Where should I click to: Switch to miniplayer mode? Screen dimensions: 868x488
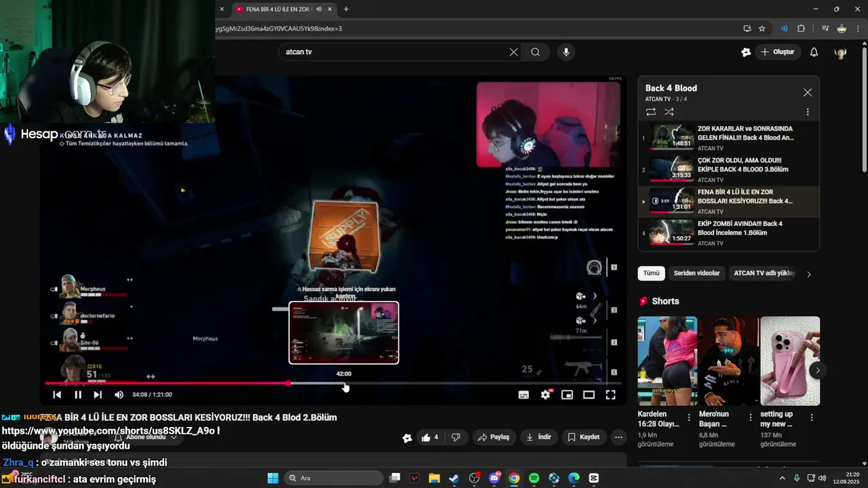tap(567, 394)
